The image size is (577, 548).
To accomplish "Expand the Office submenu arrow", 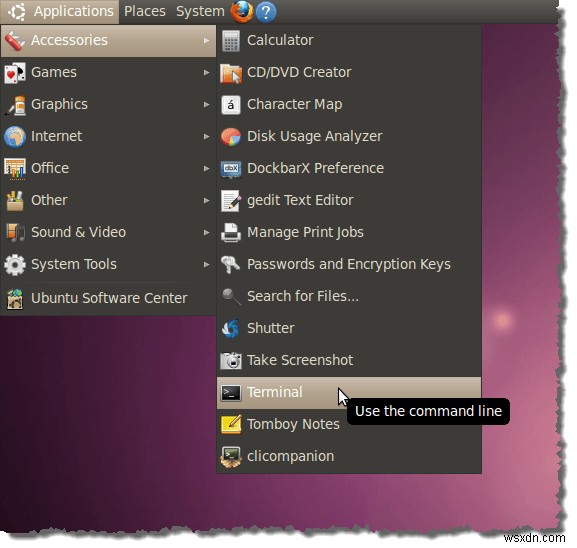I will tap(206, 169).
